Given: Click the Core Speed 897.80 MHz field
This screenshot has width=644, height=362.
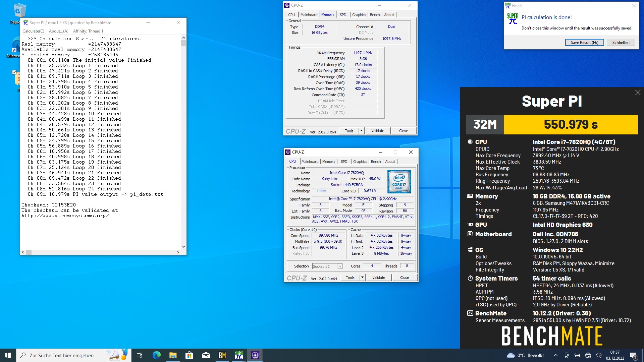Looking at the screenshot, I should [328, 236].
